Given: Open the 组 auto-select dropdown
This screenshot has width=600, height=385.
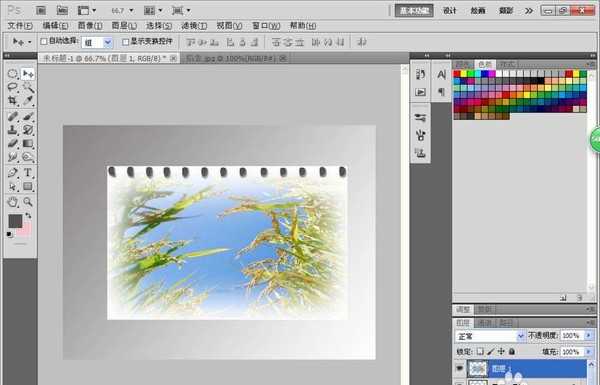Looking at the screenshot, I should tap(97, 42).
